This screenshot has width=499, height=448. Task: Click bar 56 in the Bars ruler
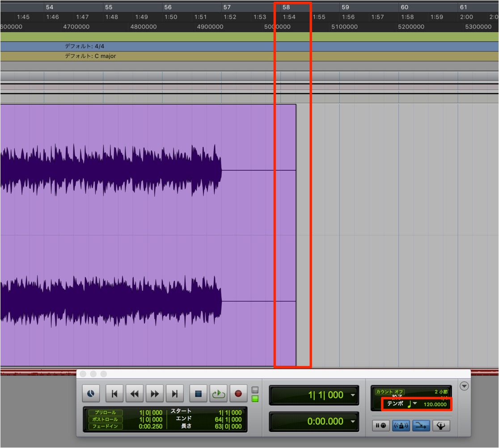(x=168, y=7)
